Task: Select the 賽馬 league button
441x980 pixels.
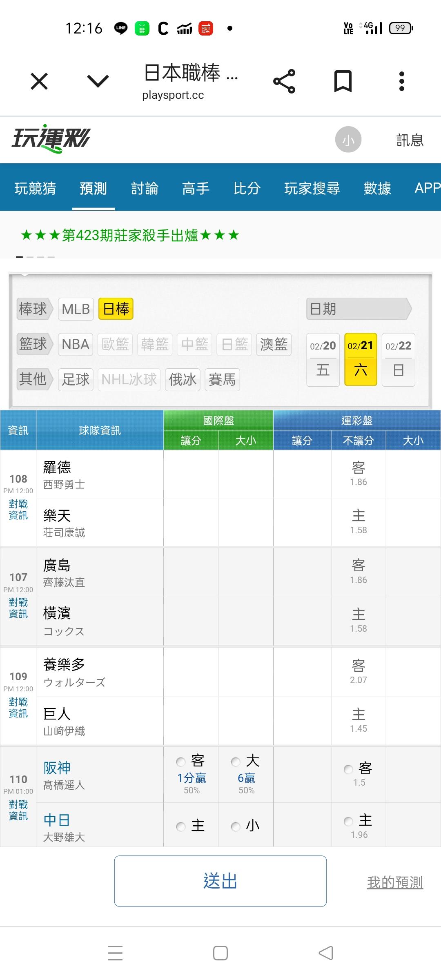Action: point(222,379)
